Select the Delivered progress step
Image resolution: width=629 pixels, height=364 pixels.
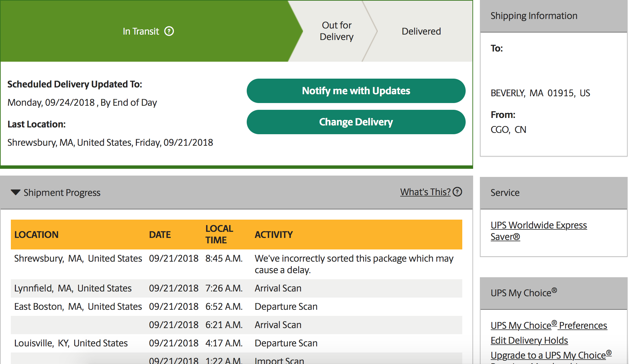click(421, 31)
